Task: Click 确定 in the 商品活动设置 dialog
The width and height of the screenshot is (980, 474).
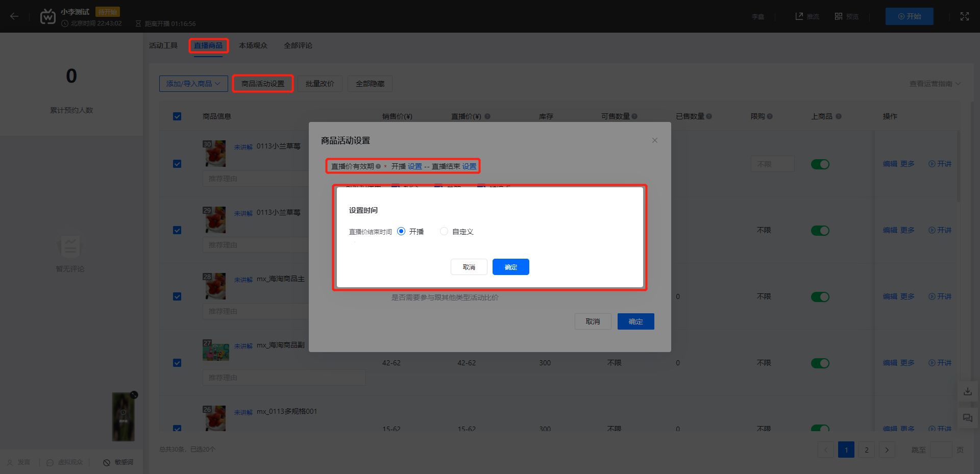Action: 636,321
